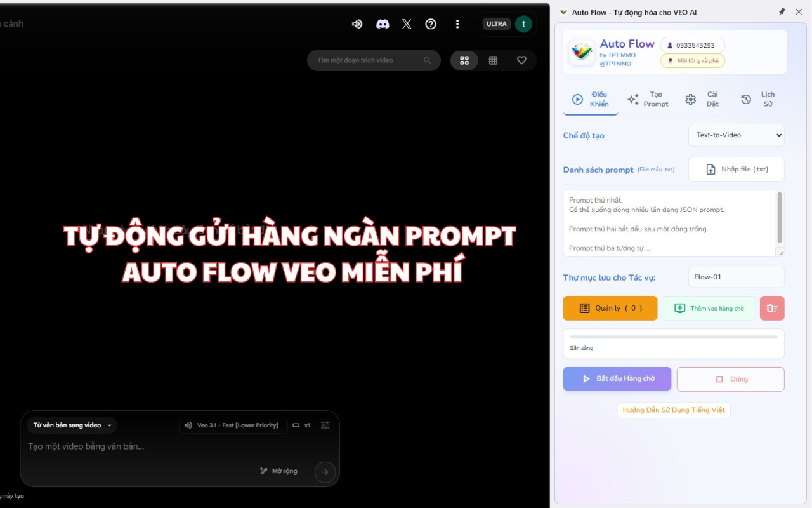This screenshot has width=812, height=508.
Task: Mute sound with the speaker icon
Action: pyautogui.click(x=357, y=24)
